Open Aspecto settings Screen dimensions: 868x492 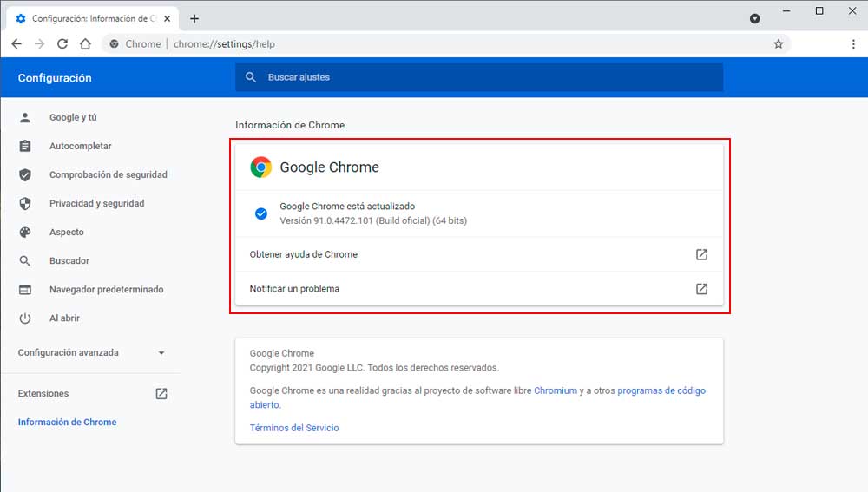tap(67, 233)
